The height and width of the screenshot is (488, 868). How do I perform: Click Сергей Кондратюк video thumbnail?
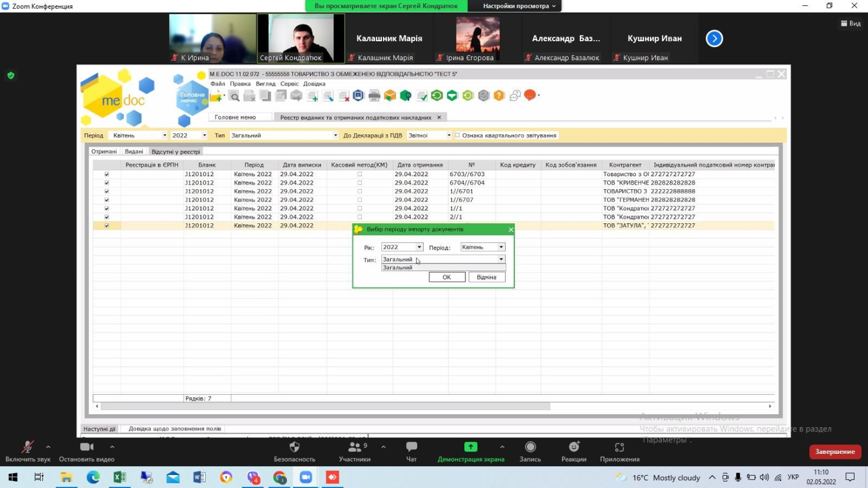301,38
